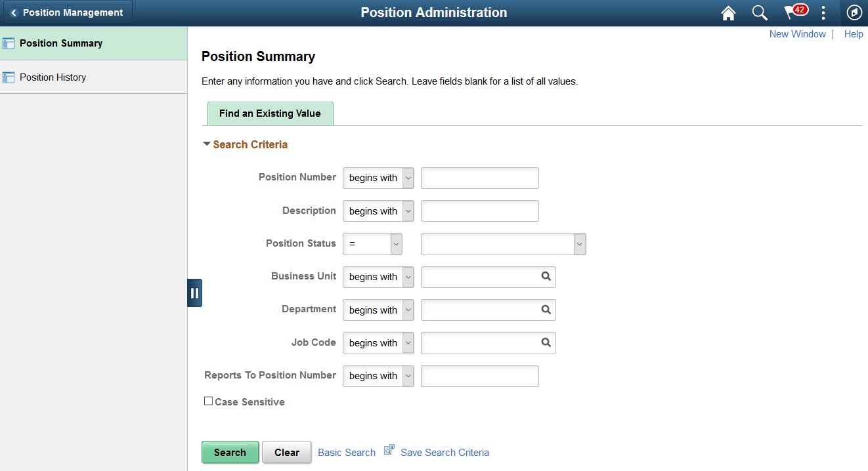Open the Job Code lookup magnifier
This screenshot has width=868, height=471.
tap(546, 342)
